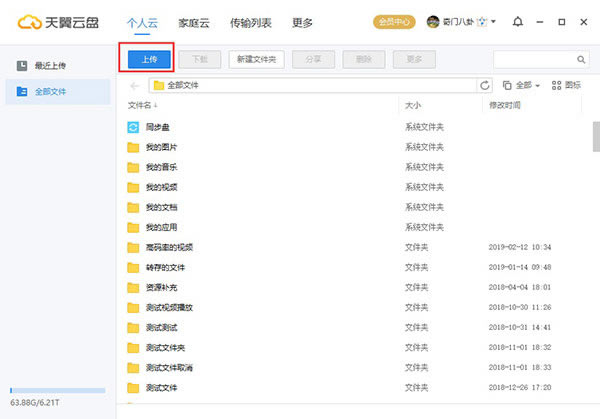Click the refresh icon beside path bar
Image resolution: width=600 pixels, height=419 pixels.
pyautogui.click(x=486, y=85)
